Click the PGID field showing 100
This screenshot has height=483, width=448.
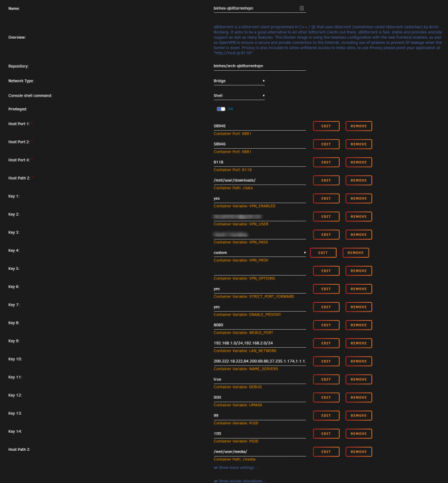(260, 433)
